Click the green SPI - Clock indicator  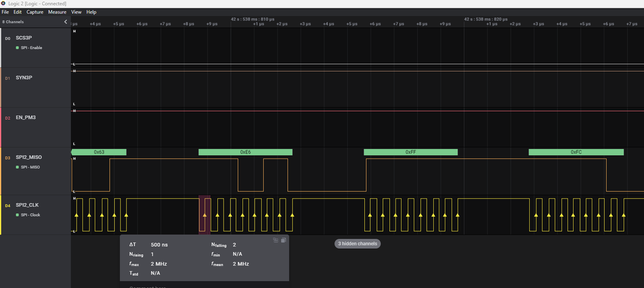coord(17,215)
